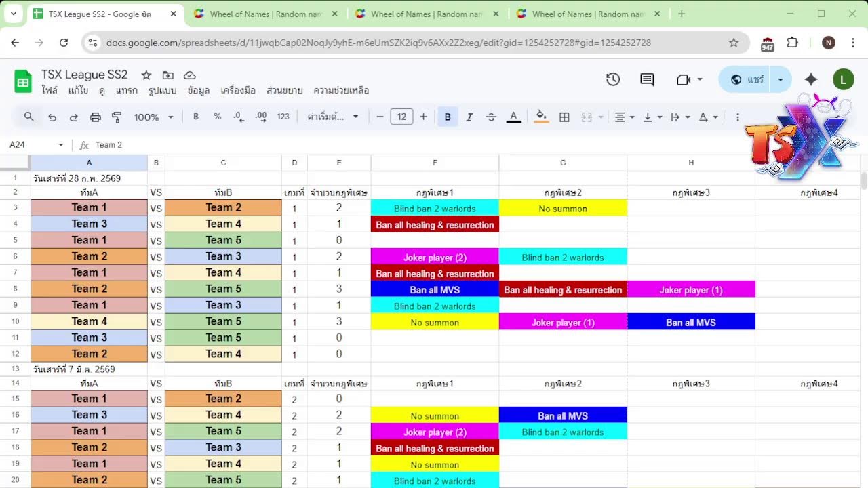Image resolution: width=868 pixels, height=488 pixels.
Task: Open ความช่วยเหลือ help menu
Action: coord(340,90)
